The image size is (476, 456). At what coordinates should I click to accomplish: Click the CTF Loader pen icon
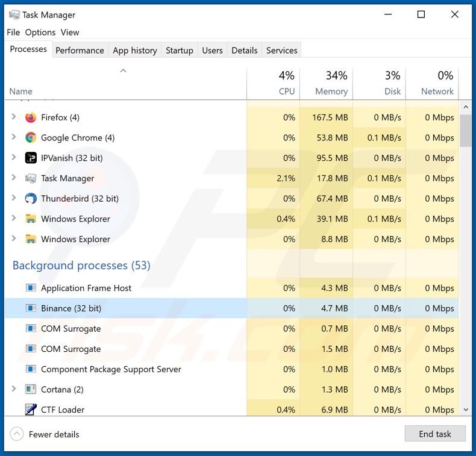click(31, 409)
